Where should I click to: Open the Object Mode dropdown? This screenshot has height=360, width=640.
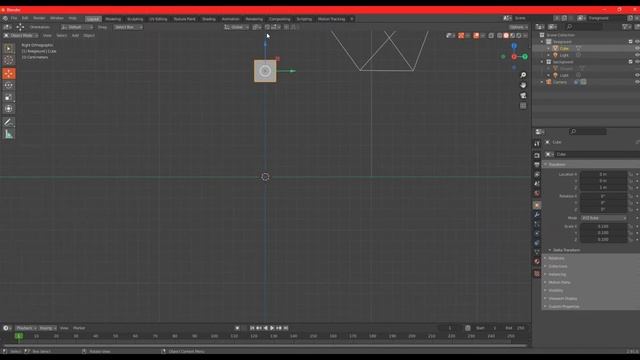tap(21, 36)
